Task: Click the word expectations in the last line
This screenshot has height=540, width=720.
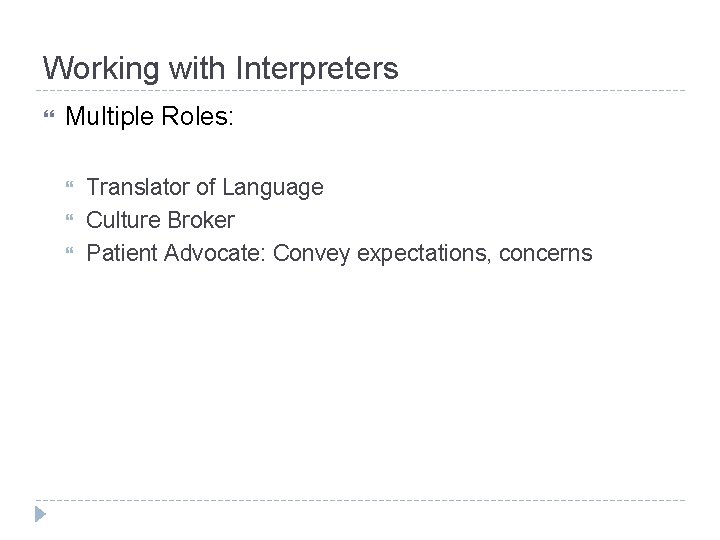Action: [x=423, y=253]
